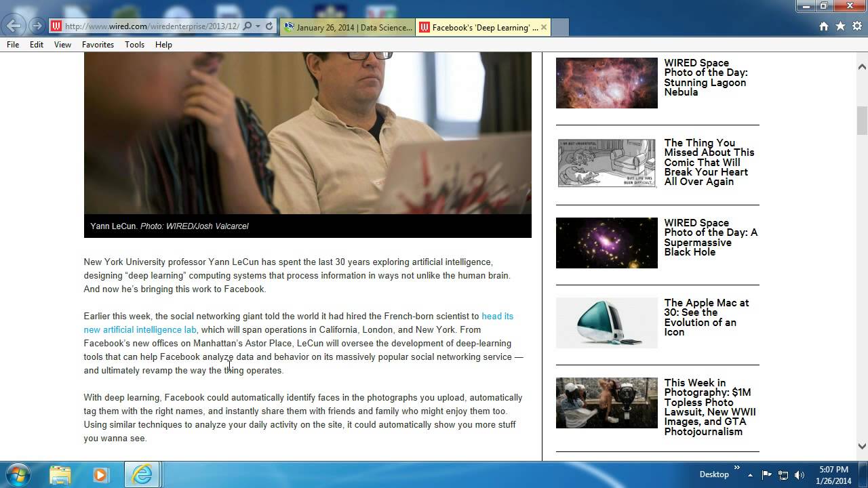Image resolution: width=868 pixels, height=488 pixels.
Task: Open the comic strip thumbnail image
Action: tap(607, 163)
